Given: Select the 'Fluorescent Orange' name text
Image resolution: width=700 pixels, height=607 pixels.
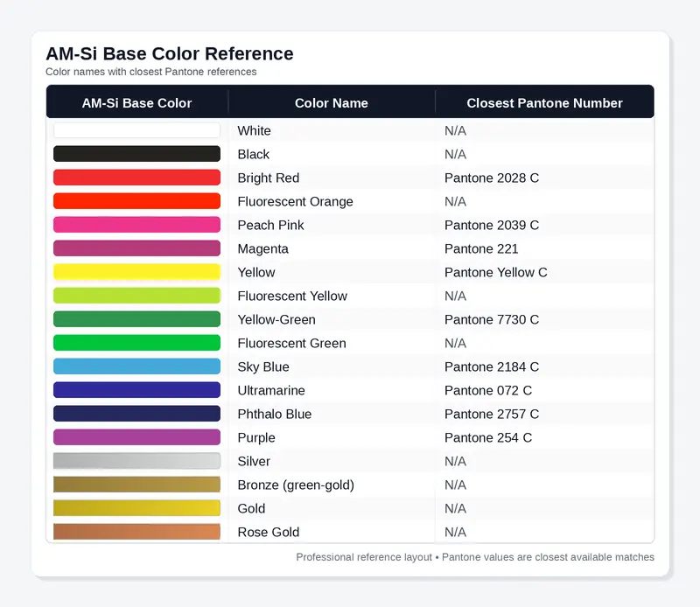Looking at the screenshot, I should (295, 202).
